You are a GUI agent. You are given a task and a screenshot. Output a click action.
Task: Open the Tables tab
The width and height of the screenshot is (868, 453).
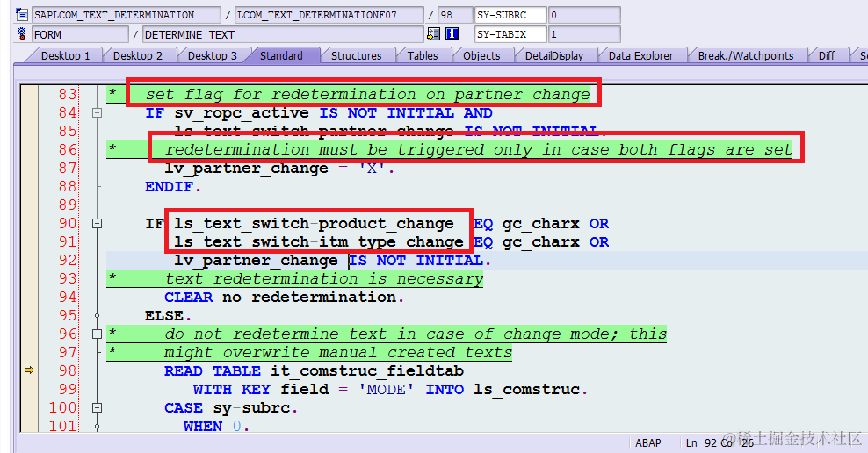pos(423,56)
